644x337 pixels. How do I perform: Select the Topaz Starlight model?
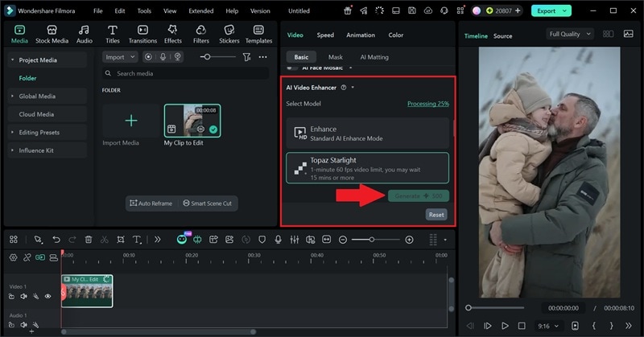click(x=368, y=168)
